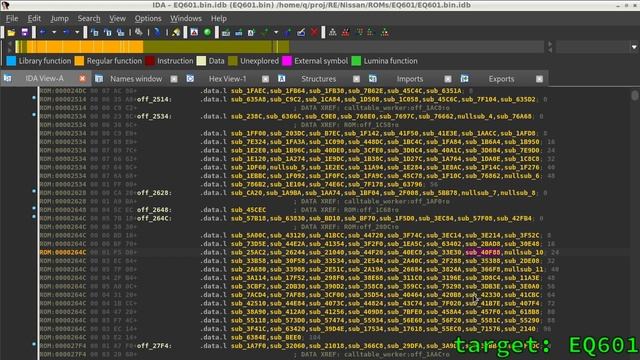Click the External symbol magenta legend swatch
Viewport: 640px width, 360px height.
pos(287,61)
